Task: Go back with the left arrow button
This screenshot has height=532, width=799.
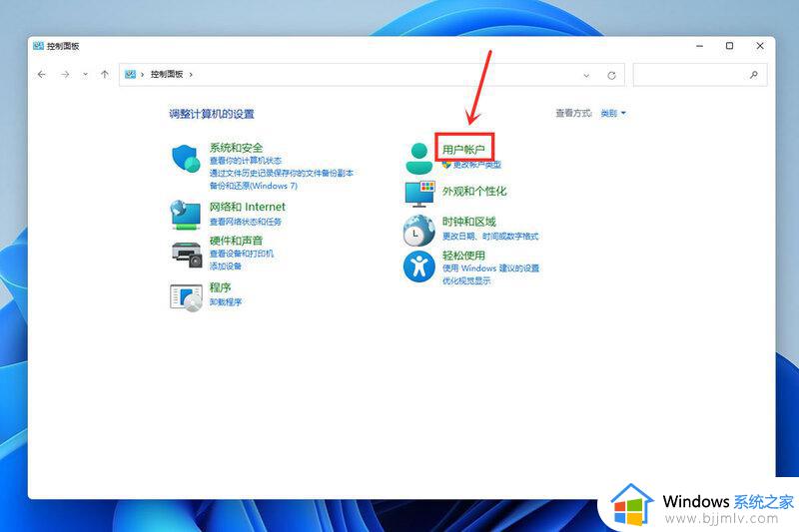Action: (x=42, y=74)
